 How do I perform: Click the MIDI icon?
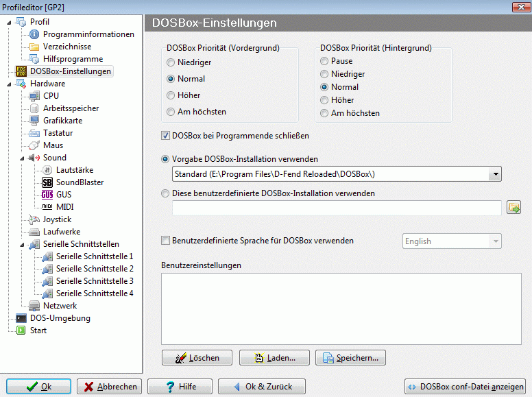pos(47,206)
